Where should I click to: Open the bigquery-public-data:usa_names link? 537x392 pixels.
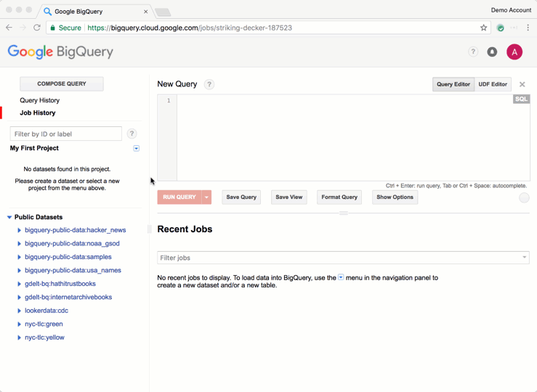point(73,270)
